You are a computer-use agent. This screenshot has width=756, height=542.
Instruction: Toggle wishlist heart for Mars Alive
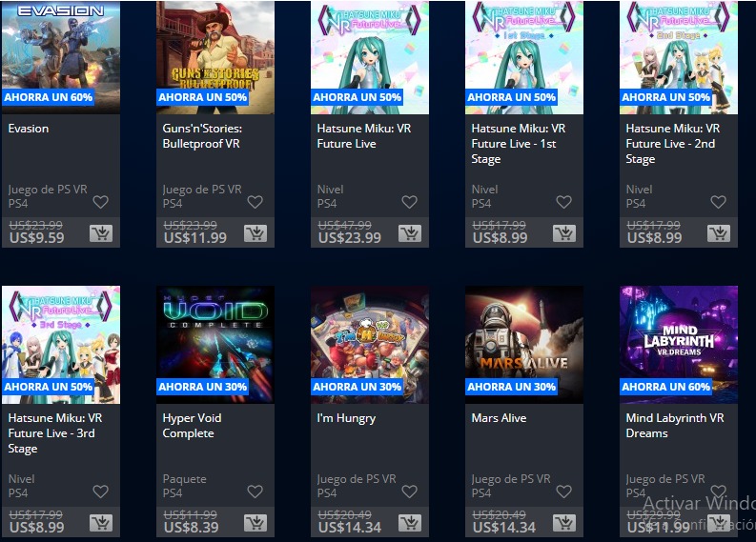pos(564,492)
